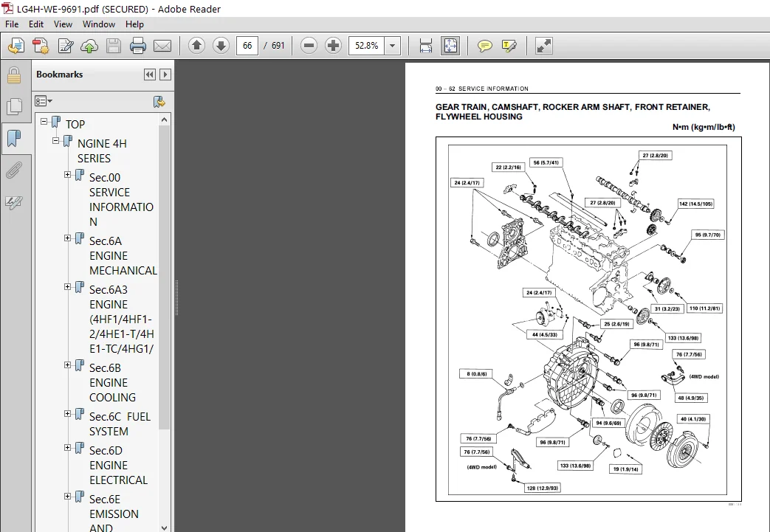Open the File menu
This screenshot has width=770, height=532.
tap(12, 24)
